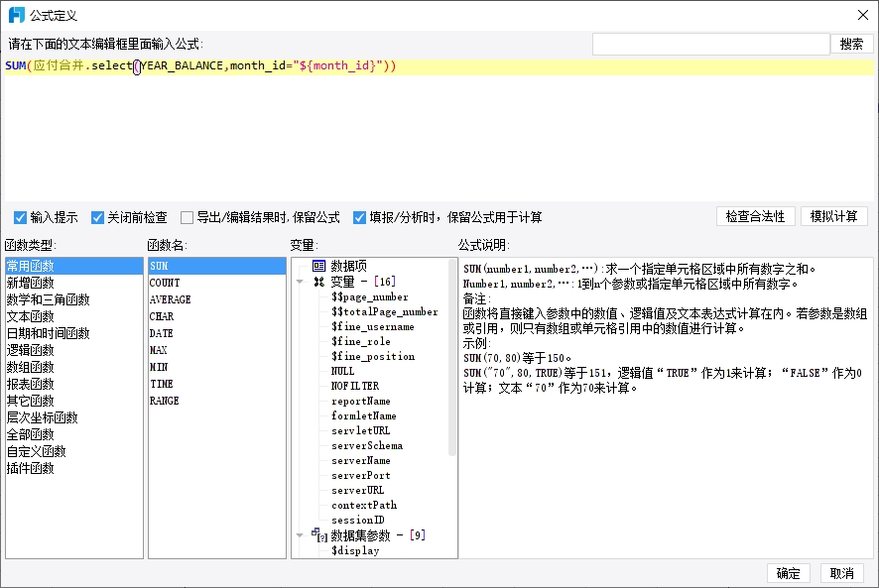Image resolution: width=879 pixels, height=588 pixels.
Task: Select serverPort variable
Action: 360,475
